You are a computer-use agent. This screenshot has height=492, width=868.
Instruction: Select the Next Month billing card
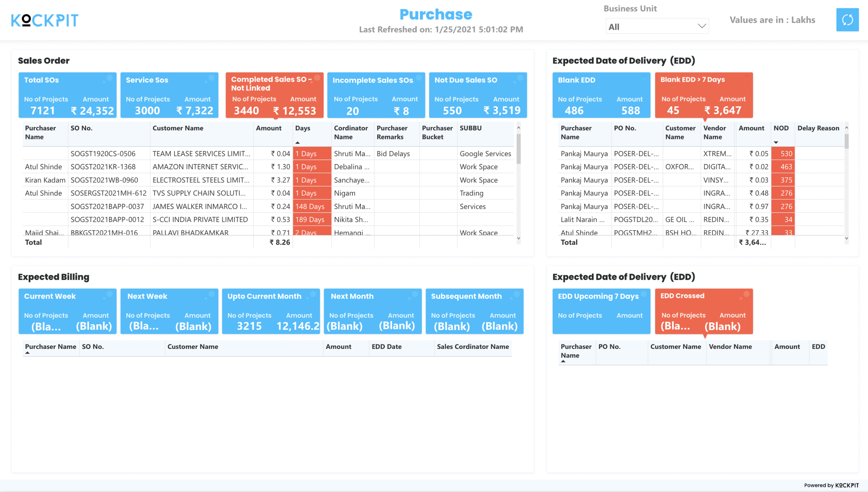(373, 311)
